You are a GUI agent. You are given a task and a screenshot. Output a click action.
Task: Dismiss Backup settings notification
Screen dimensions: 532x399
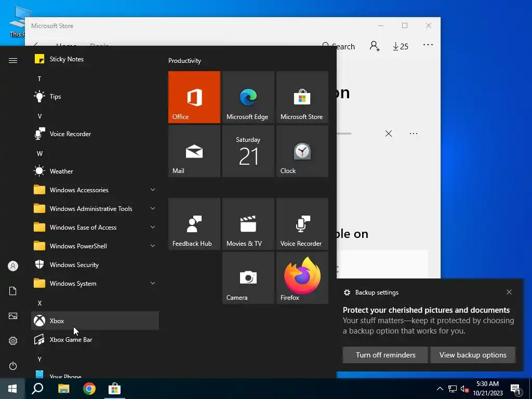click(x=509, y=292)
